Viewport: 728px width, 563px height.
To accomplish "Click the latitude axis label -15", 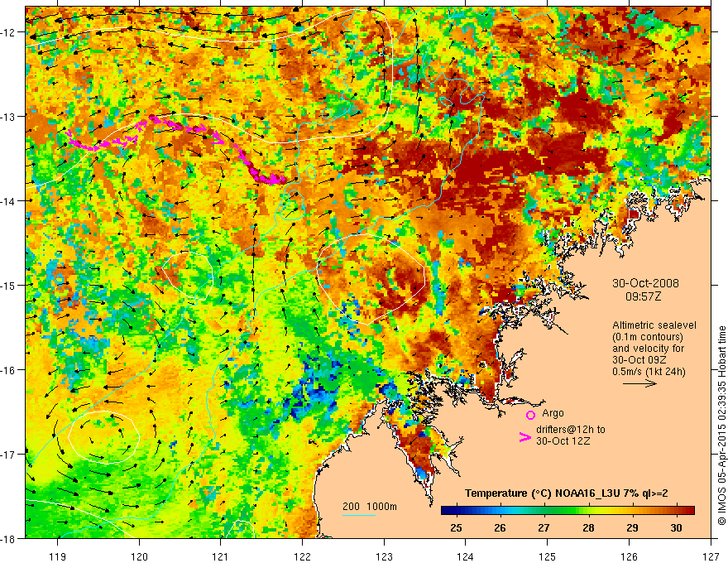I will 9,285.
